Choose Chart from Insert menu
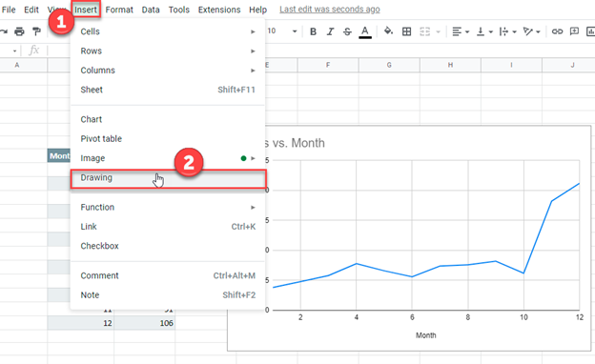Screen dimensions: 595x364 [168, 119]
